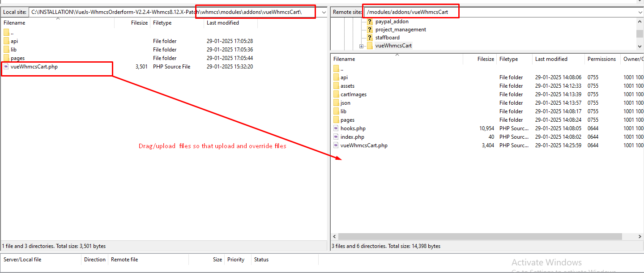Screen dimensions: 644x273
Task: Select project_management in the remote tree
Action: pos(401,30)
